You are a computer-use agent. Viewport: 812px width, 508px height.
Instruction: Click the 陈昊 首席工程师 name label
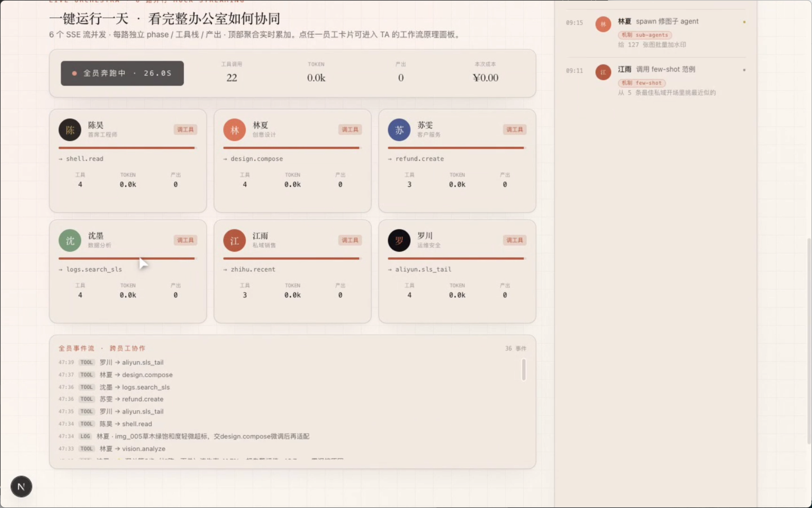pos(102,129)
